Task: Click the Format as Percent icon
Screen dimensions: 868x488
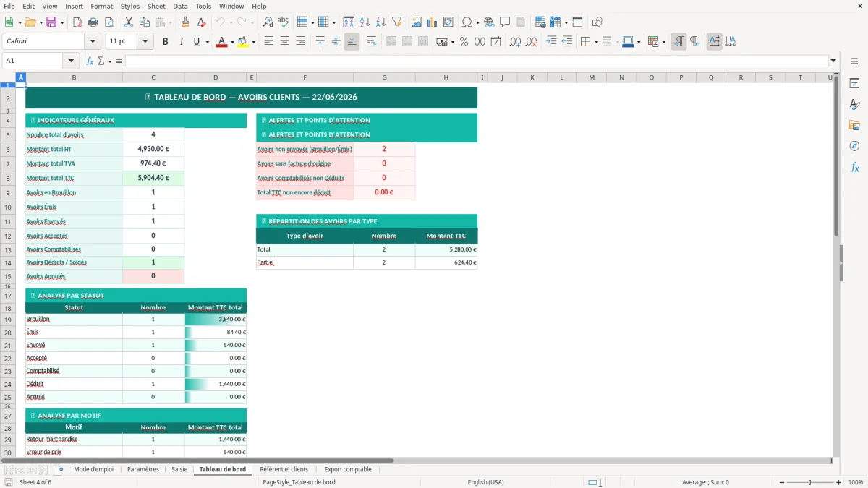Action: click(464, 42)
